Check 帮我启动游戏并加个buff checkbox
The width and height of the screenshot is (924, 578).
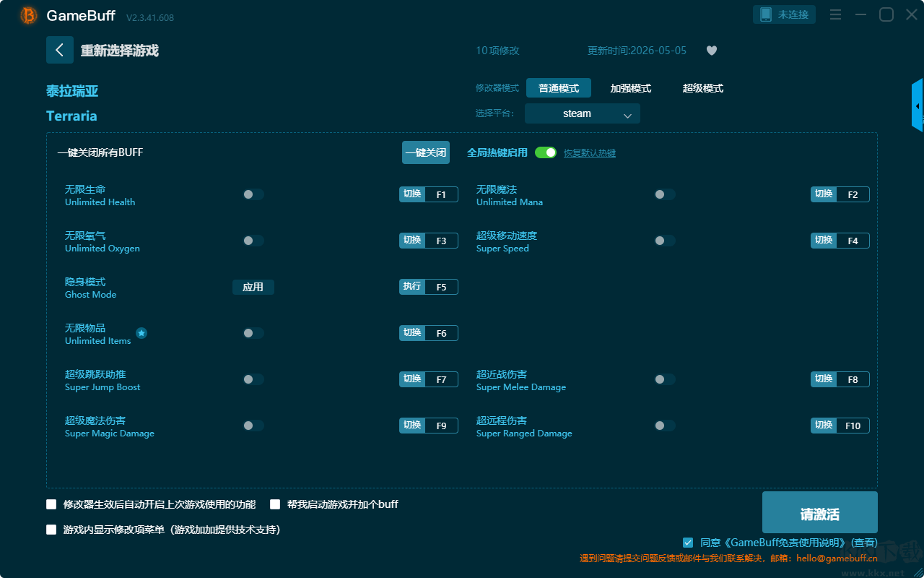tap(275, 504)
